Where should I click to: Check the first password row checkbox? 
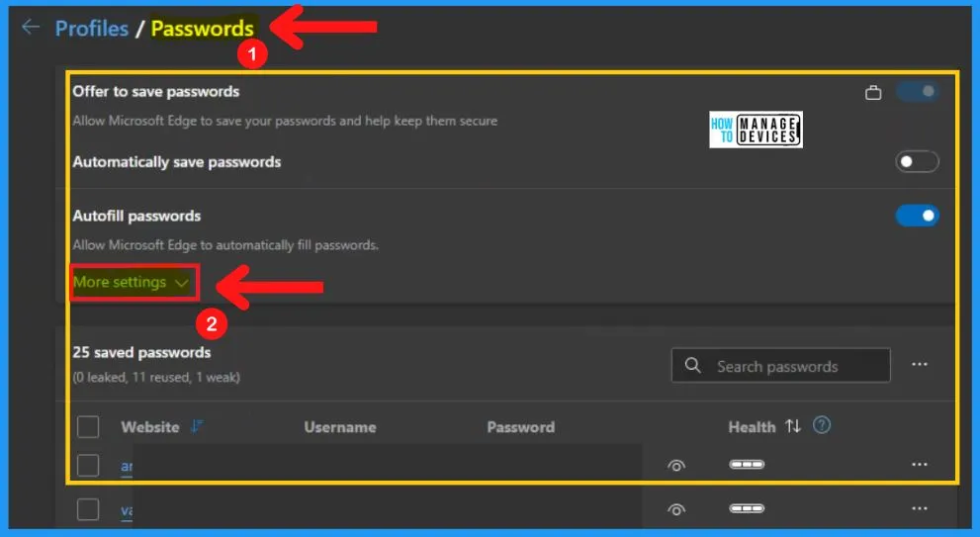coord(88,465)
